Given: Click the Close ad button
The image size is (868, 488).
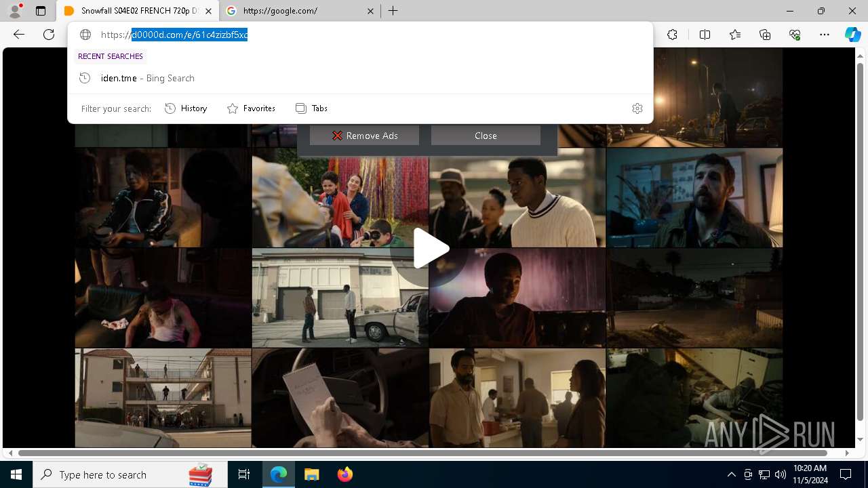Looking at the screenshot, I should click(x=486, y=136).
